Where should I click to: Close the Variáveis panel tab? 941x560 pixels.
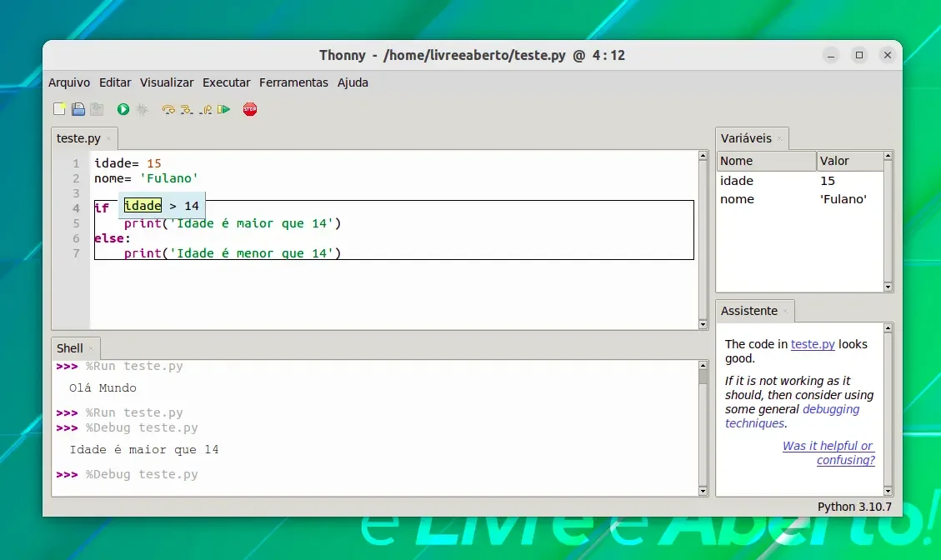(x=779, y=138)
